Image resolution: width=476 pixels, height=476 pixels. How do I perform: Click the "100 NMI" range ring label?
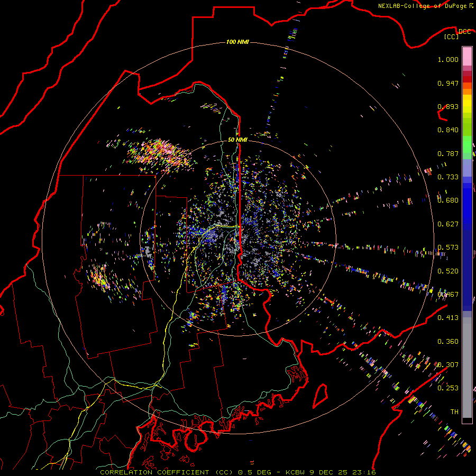[x=237, y=42]
